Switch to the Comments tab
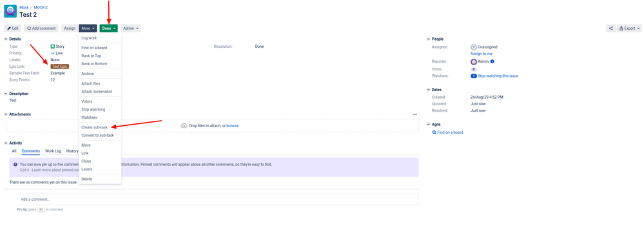The image size is (644, 237). [x=31, y=151]
